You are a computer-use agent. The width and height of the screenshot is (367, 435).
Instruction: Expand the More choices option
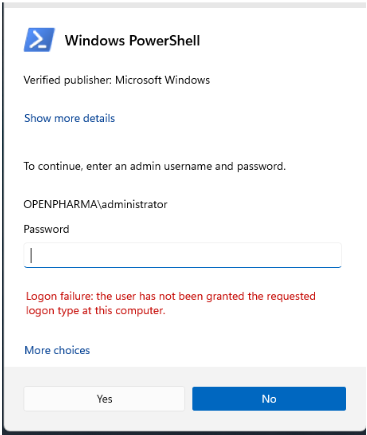click(57, 350)
